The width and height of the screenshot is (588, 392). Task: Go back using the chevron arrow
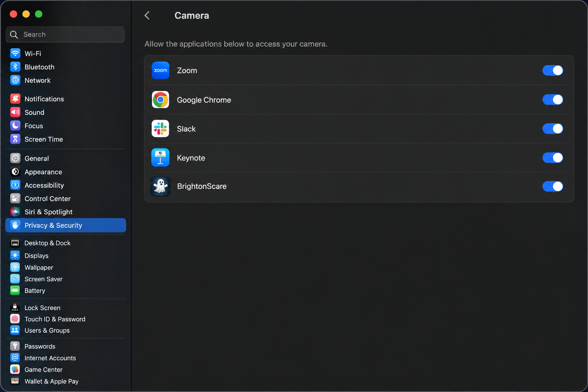(147, 15)
